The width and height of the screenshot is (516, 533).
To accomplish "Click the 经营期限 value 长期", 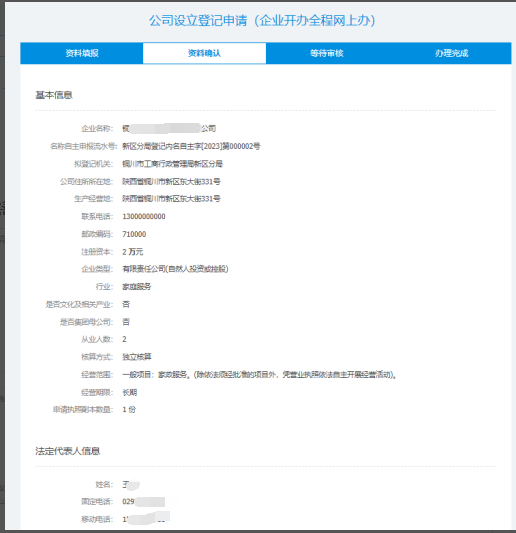I will [130, 393].
